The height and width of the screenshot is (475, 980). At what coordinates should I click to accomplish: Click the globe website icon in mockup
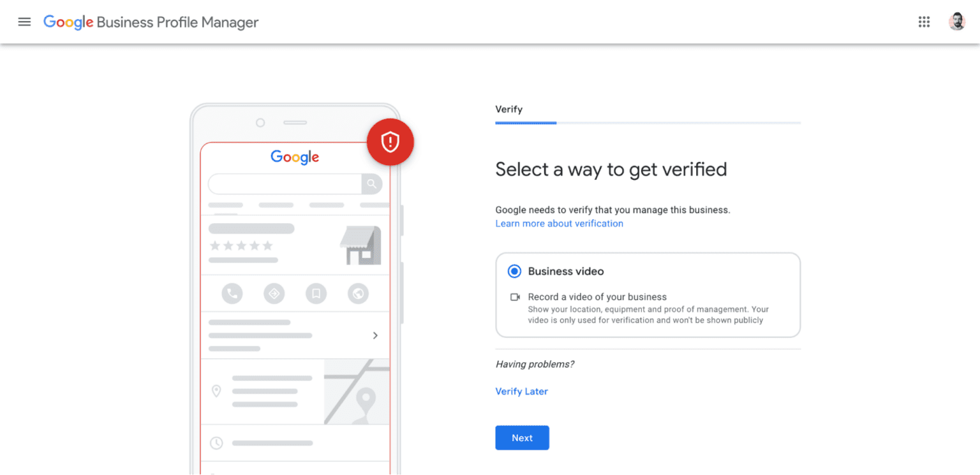(358, 293)
